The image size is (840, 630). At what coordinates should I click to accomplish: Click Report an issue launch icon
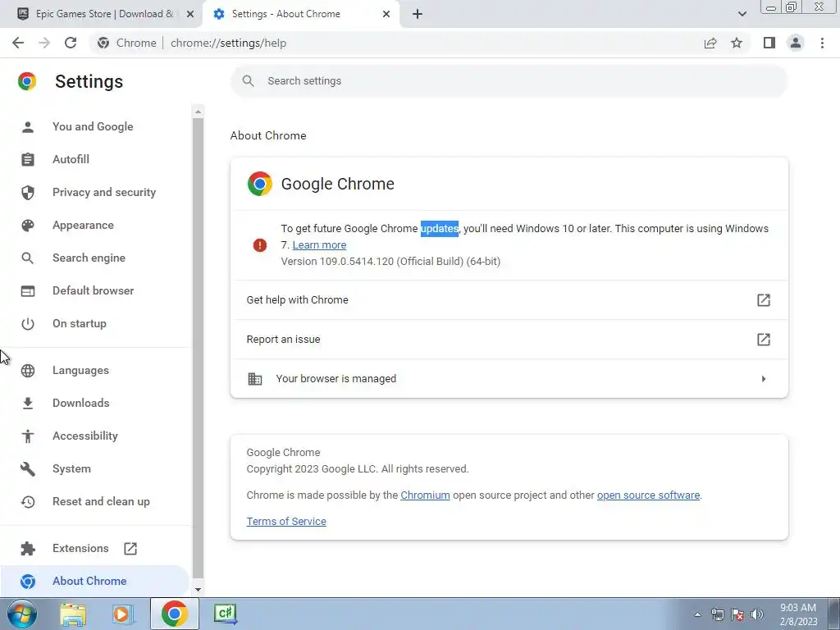point(764,339)
